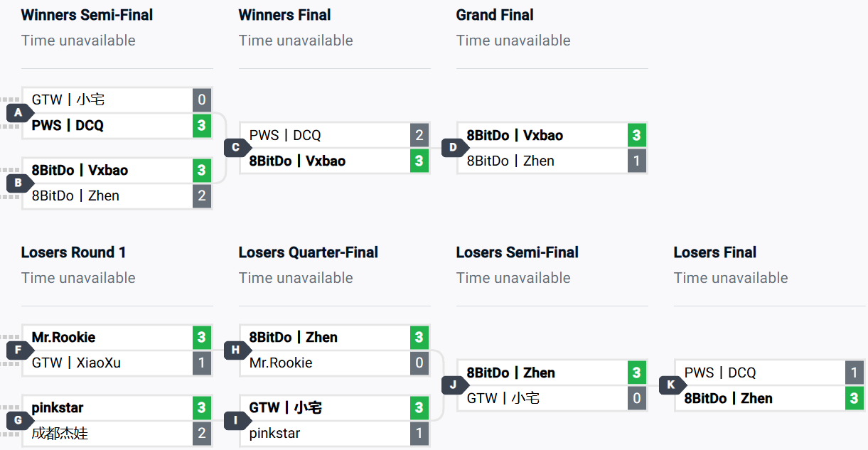Open the match J badge
Screen dimensions: 868x450
tap(454, 385)
